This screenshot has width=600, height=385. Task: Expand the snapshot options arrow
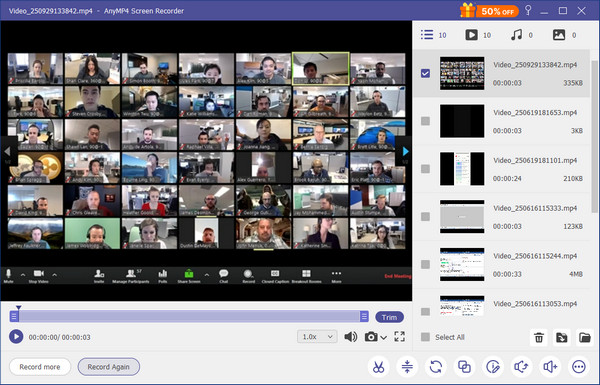tap(383, 338)
